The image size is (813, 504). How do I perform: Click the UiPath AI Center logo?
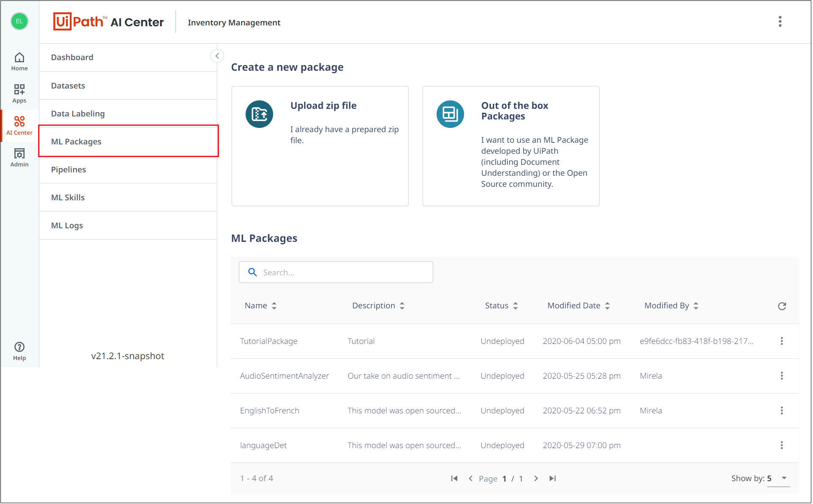tap(108, 22)
